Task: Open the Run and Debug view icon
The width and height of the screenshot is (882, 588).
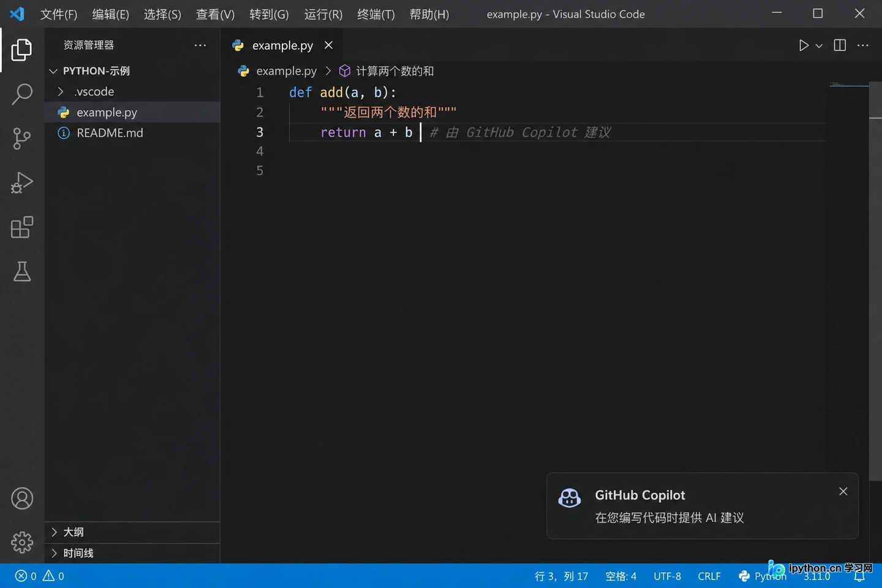Action: 22,183
